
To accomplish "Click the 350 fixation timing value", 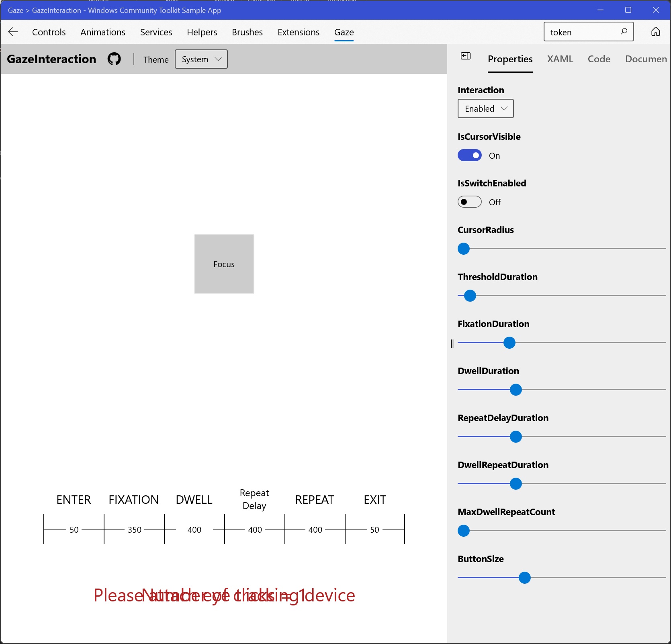I will coord(135,530).
